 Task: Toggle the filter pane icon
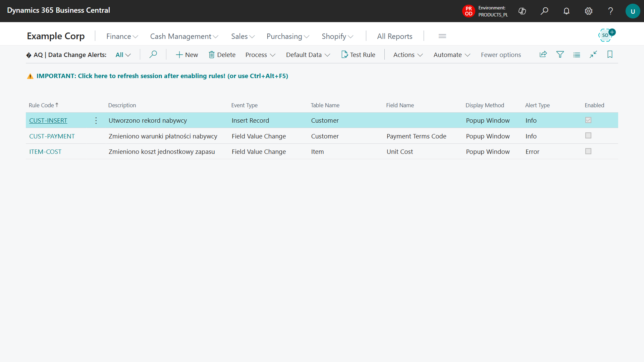(x=560, y=55)
